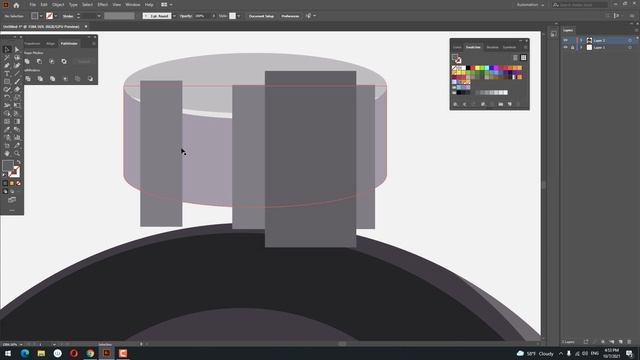Toggle visibility eye of Layer 2
Screen dimensions: 640x360
tap(565, 40)
